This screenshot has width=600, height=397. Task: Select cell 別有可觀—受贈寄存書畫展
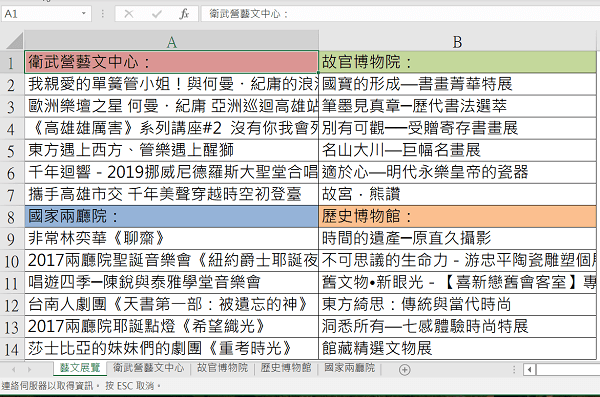pyautogui.click(x=457, y=129)
